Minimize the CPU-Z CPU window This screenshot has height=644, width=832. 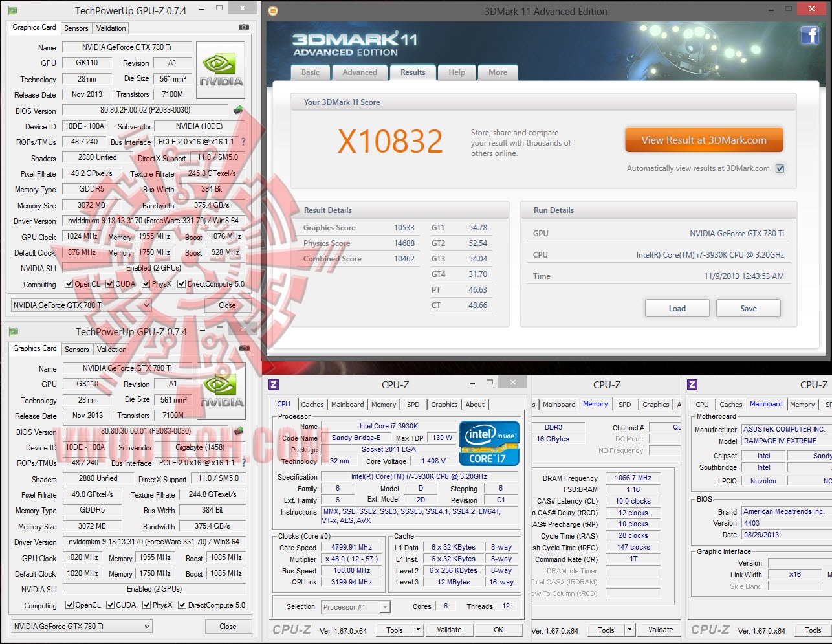pos(473,383)
